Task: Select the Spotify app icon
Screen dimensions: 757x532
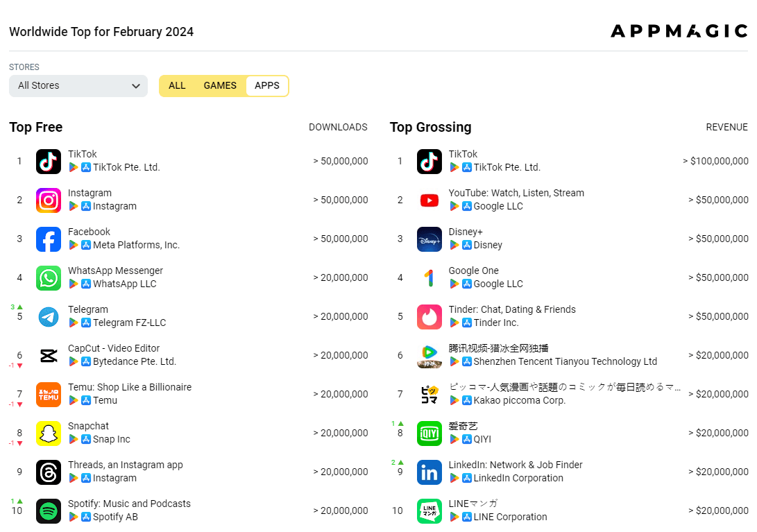Action: [x=49, y=511]
